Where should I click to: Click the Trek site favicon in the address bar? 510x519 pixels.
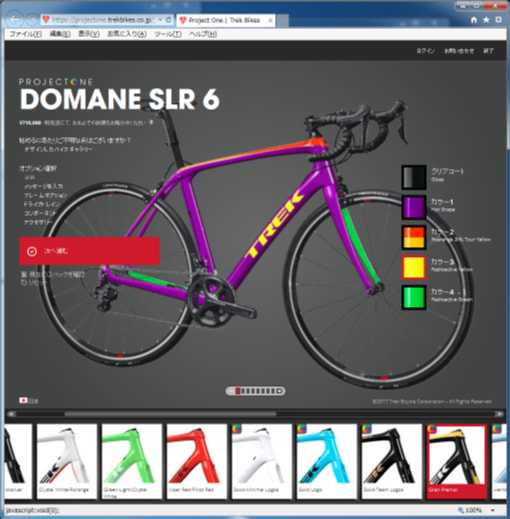46,20
